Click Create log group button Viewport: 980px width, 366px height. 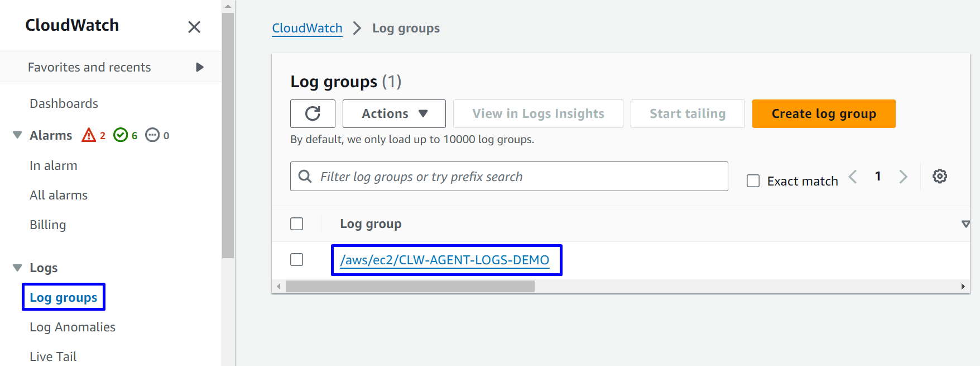pos(823,113)
